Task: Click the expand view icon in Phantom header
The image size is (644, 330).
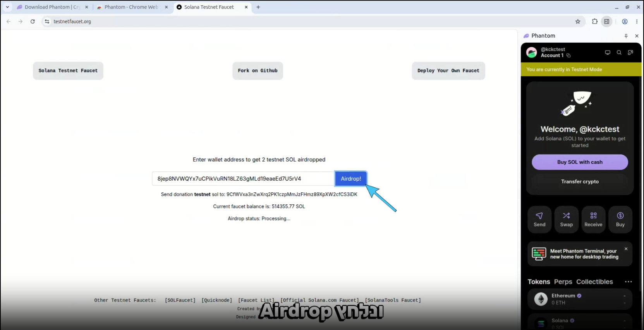Action: click(x=630, y=52)
